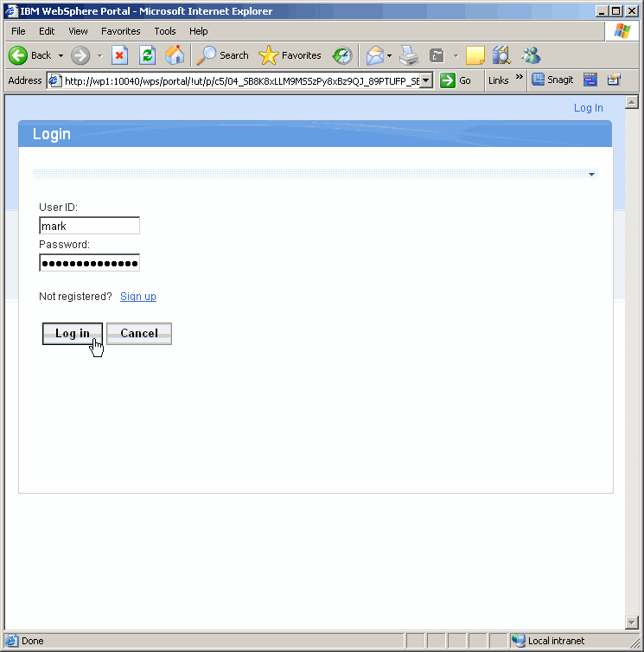Click the vertical scrollbar down arrow
The image size is (644, 652).
pos(630,623)
